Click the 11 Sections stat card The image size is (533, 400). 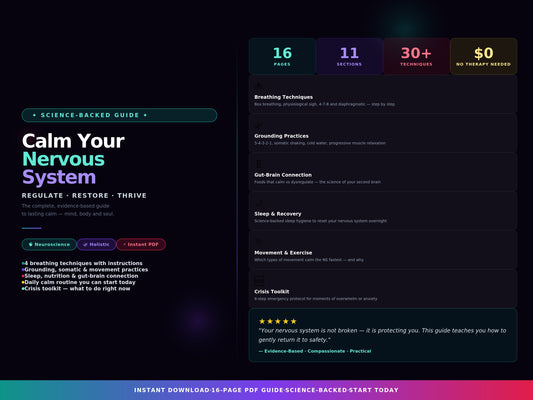coord(349,56)
